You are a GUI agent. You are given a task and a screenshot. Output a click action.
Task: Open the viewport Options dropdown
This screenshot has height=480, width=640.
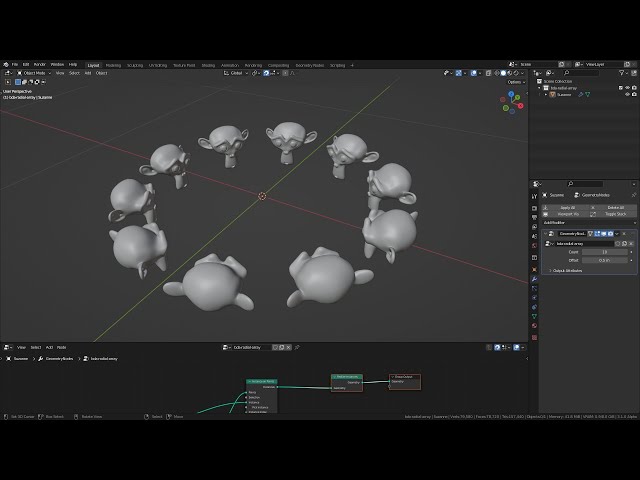(516, 82)
